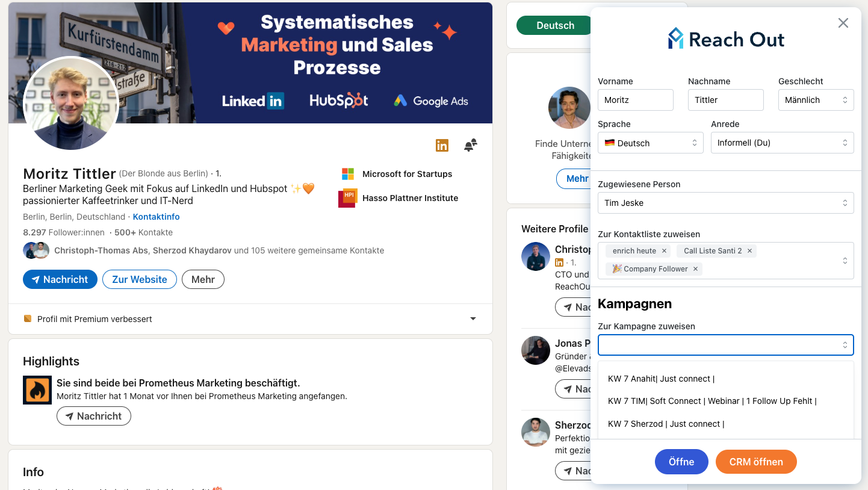The image size is (868, 490).
Task: Click the Premium badge icon
Action: [x=28, y=318]
